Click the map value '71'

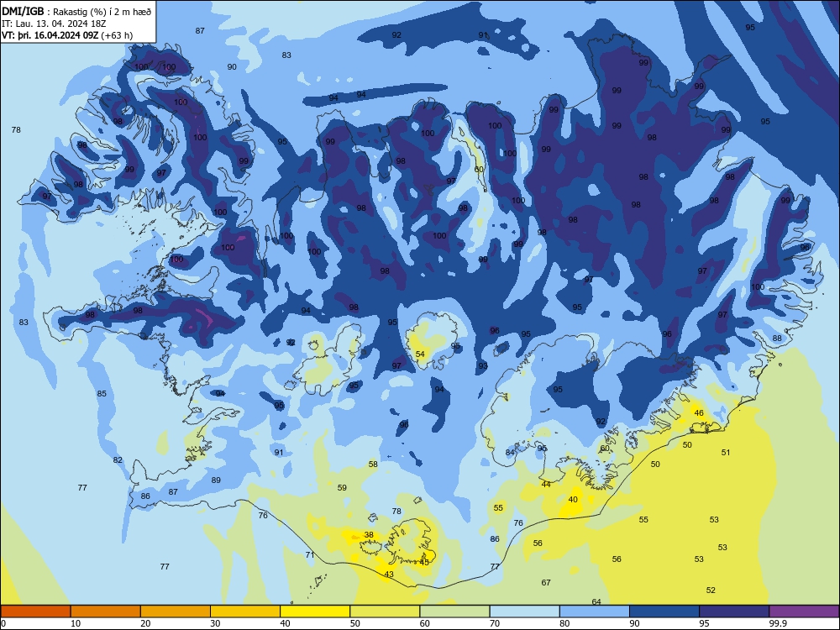coord(310,555)
